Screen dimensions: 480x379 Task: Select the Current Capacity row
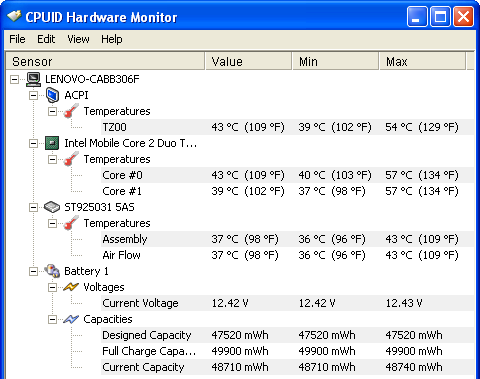point(287,367)
